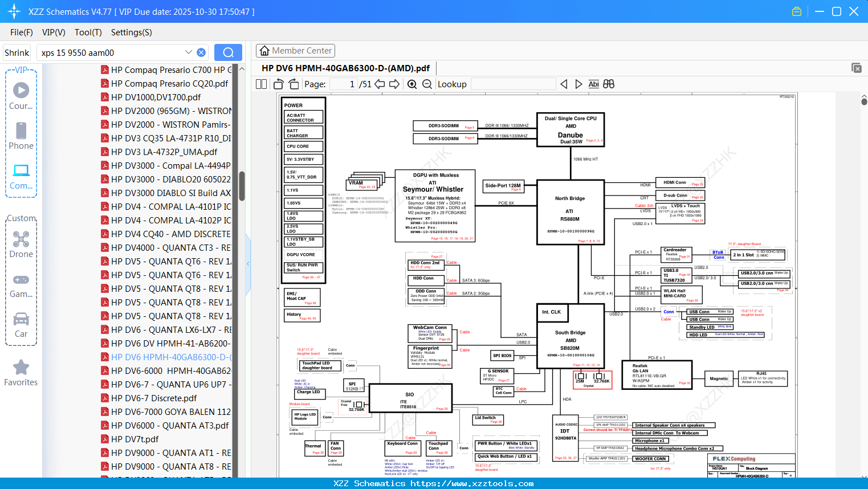868x489 pixels.
Task: Go to the next page arrow
Action: 394,84
